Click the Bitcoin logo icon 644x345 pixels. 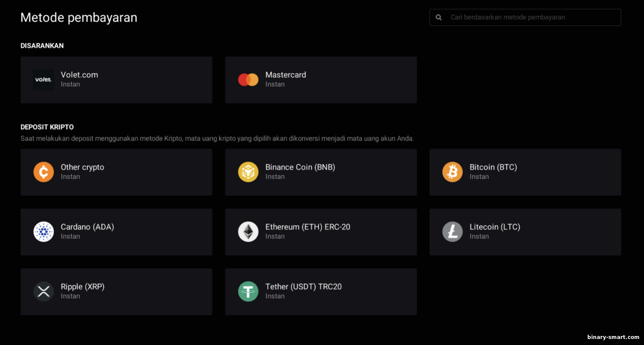click(453, 172)
